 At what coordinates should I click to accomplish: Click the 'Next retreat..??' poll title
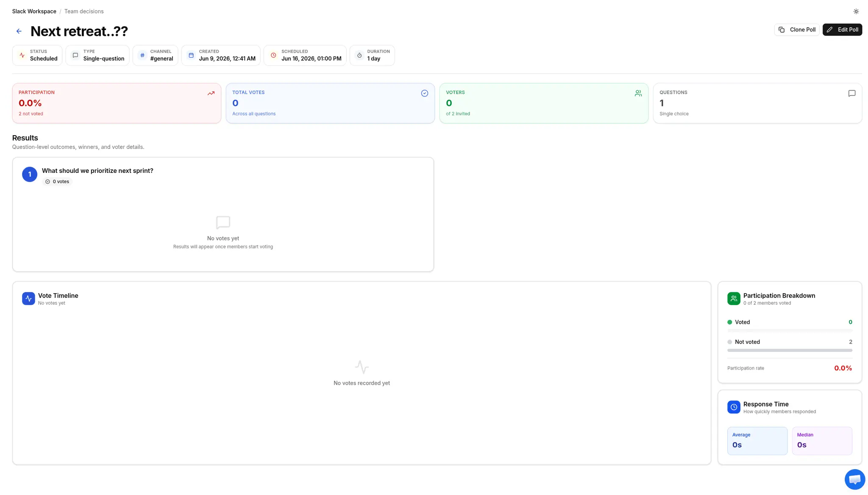79,31
